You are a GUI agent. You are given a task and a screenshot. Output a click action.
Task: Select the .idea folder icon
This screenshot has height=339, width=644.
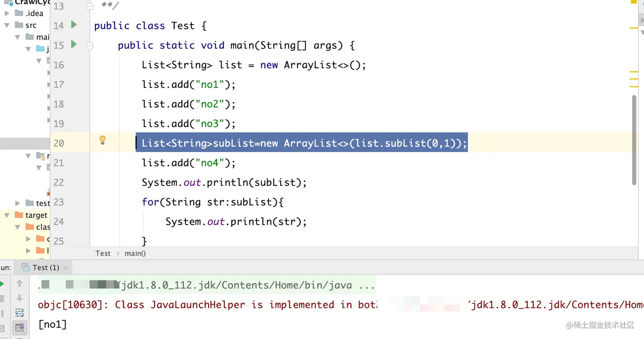[19, 13]
